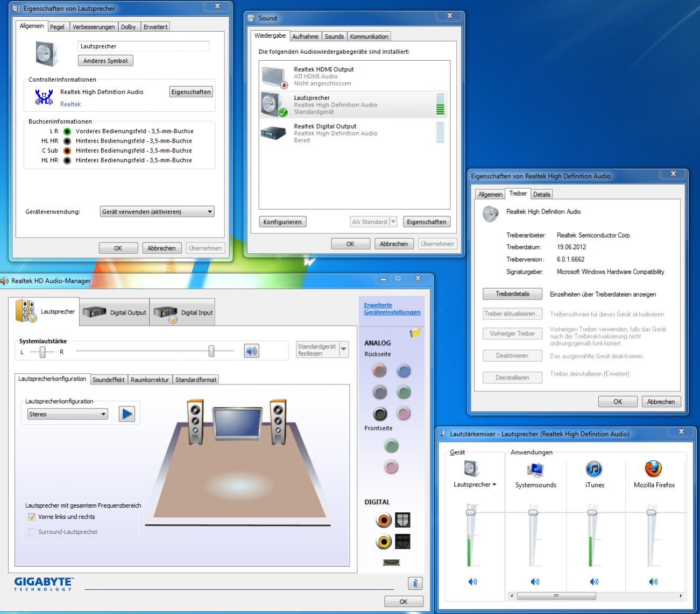Click the Mozilla Firefox icon in mixer
Screen dimensions: 700x614
coord(653,469)
